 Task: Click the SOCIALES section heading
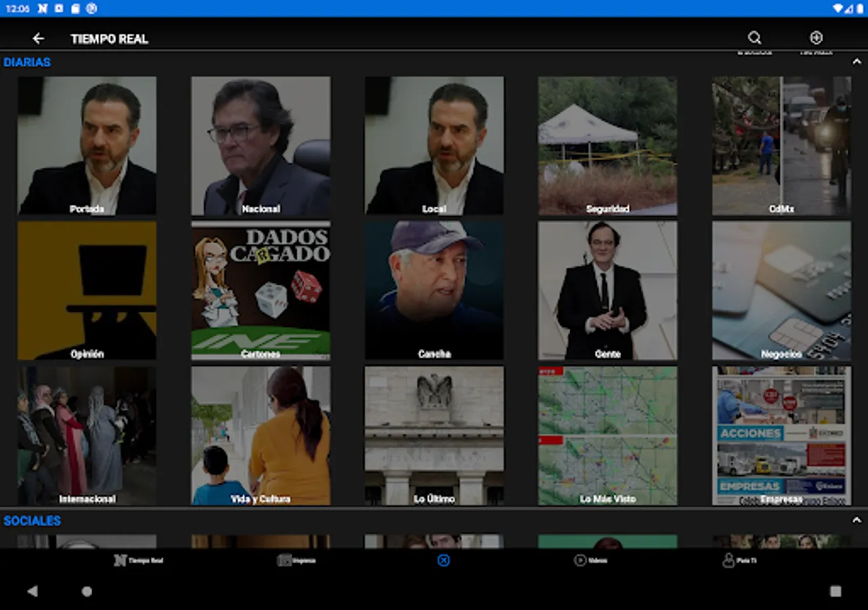pyautogui.click(x=32, y=521)
